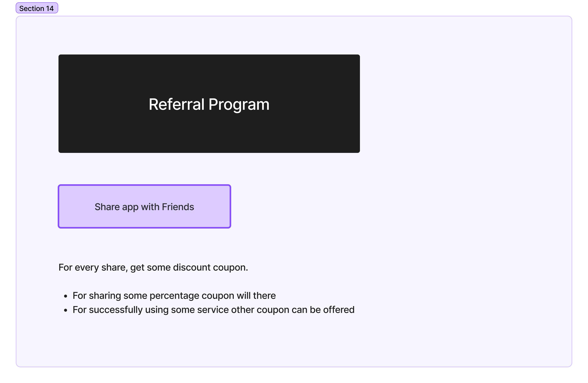Click the number "14" in the section label
This screenshot has height=383, width=588.
pyautogui.click(x=50, y=8)
